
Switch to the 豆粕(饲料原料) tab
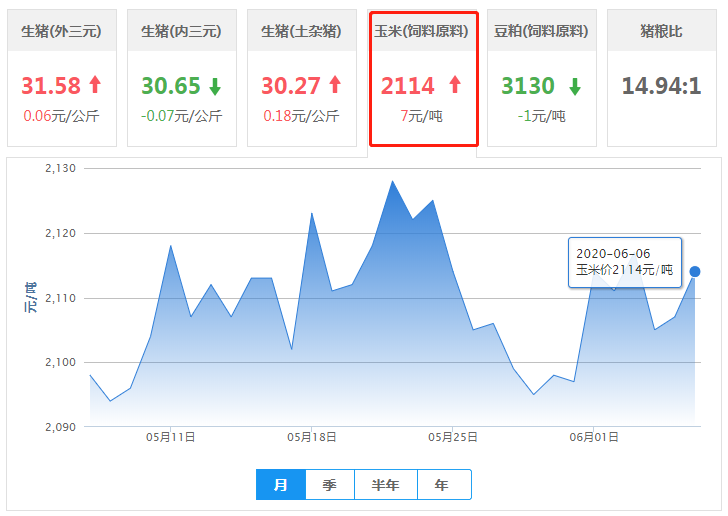click(542, 31)
